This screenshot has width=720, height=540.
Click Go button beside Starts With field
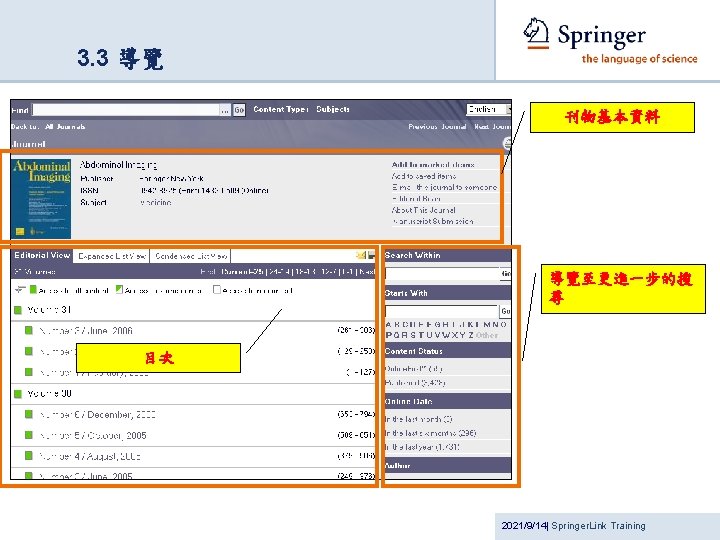(506, 311)
